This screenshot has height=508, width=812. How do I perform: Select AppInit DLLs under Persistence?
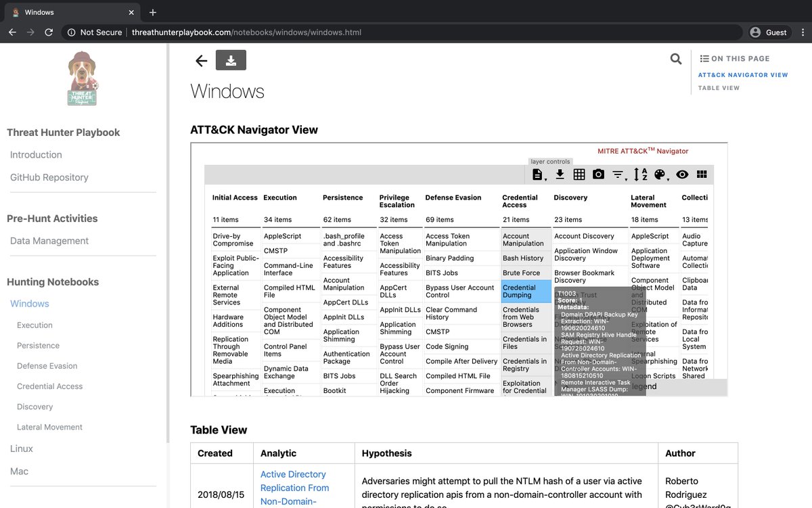coord(348,317)
